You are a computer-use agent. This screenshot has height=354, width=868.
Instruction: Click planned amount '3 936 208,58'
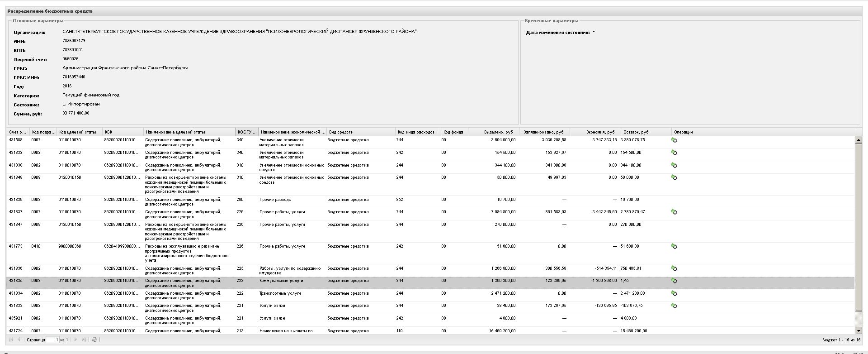click(554, 140)
